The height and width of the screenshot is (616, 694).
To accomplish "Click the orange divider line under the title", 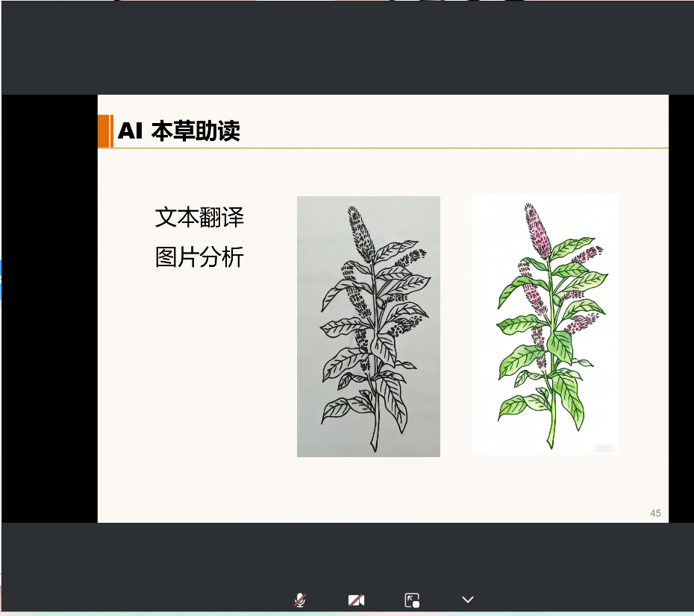I will [388, 148].
